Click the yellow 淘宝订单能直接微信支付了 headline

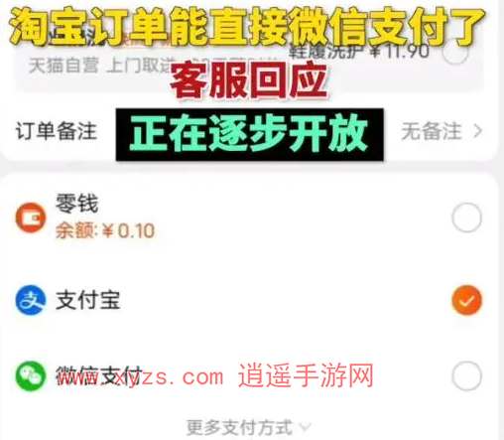tap(246, 27)
